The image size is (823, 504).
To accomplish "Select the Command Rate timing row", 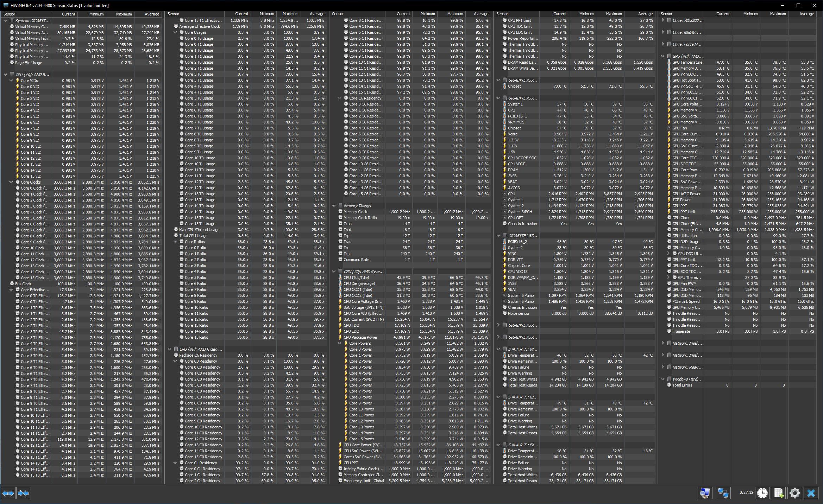I will (410, 260).
